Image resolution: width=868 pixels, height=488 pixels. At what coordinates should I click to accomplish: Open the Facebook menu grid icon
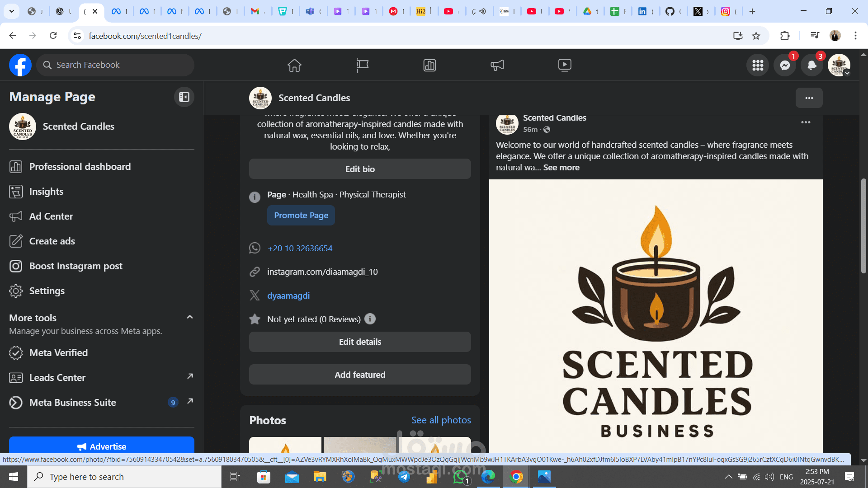click(x=758, y=66)
